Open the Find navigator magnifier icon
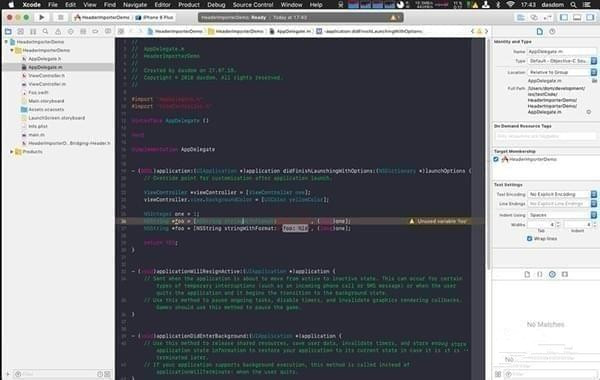Viewport: 600px width, 380px height. (46, 31)
